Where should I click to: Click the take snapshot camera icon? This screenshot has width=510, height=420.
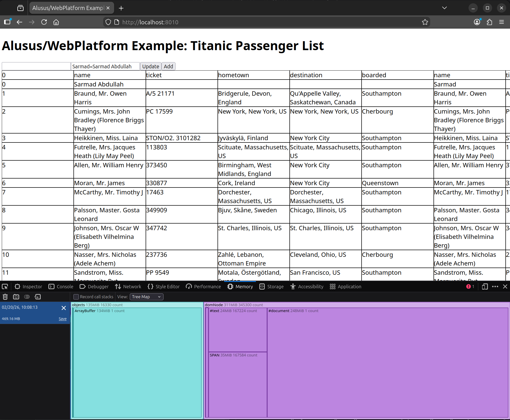tap(16, 297)
